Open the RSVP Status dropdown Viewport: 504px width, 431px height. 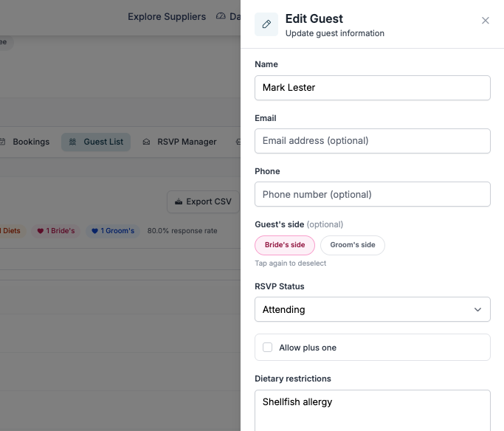click(372, 309)
